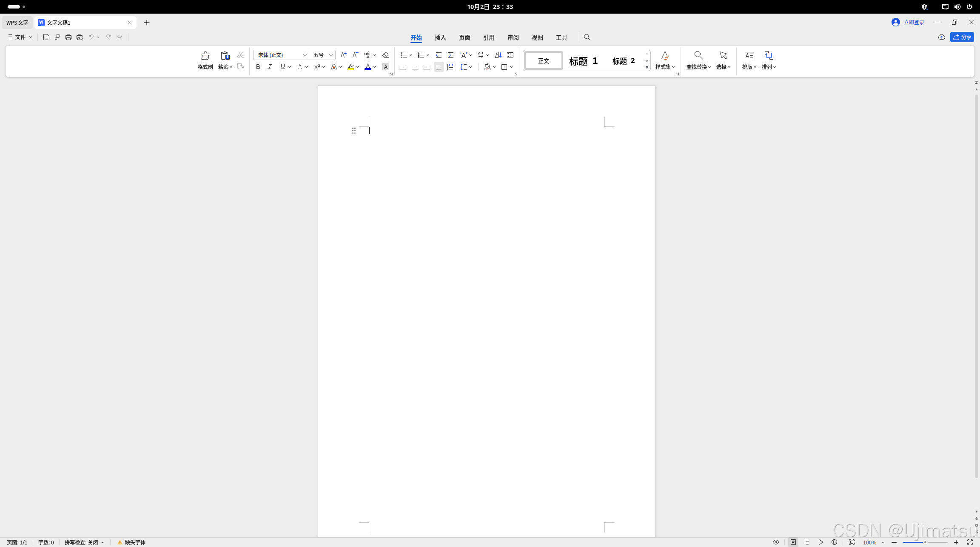
Task: Open the font name dropdown 宋体 (正文)
Action: click(x=305, y=55)
